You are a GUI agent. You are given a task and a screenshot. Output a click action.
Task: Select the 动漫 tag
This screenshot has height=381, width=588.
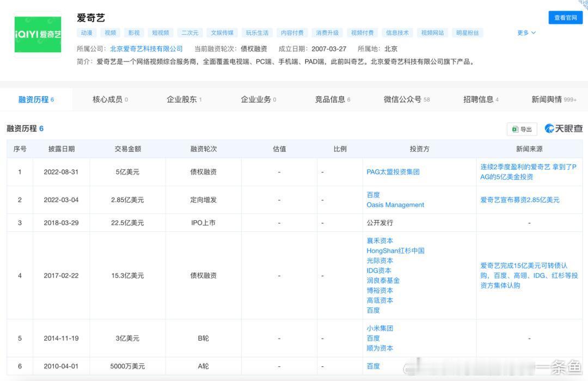coord(87,33)
